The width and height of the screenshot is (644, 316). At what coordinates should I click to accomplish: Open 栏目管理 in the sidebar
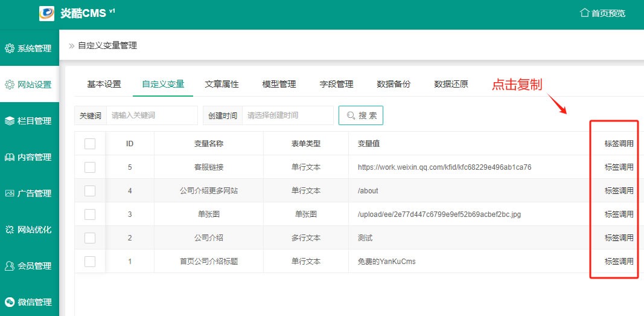pos(30,121)
